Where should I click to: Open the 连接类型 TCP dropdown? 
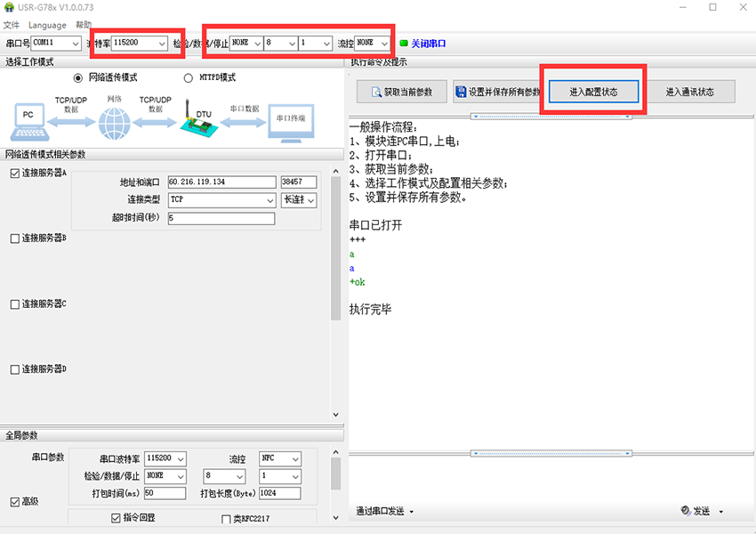click(x=221, y=200)
